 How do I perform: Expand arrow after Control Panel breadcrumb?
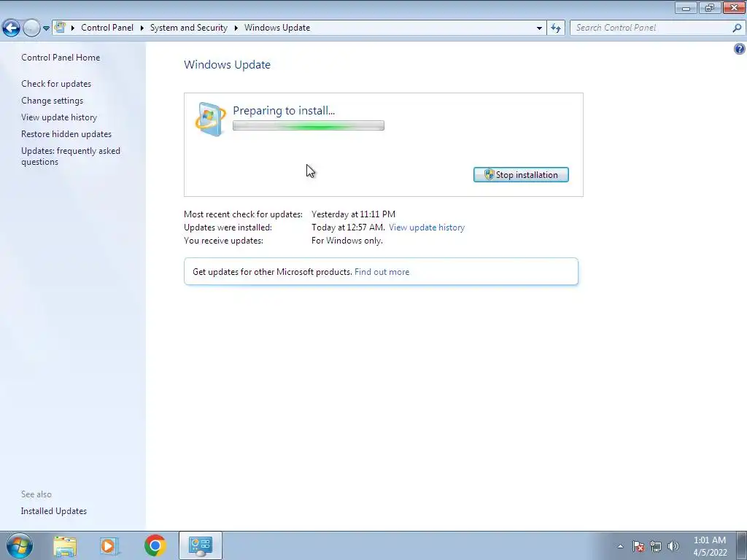click(x=142, y=28)
